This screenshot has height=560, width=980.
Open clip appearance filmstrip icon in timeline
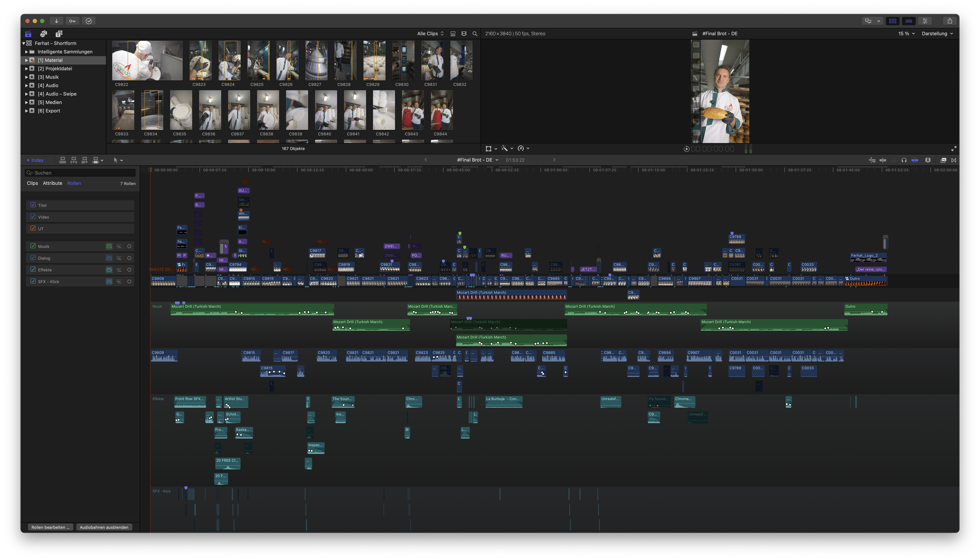(x=928, y=160)
